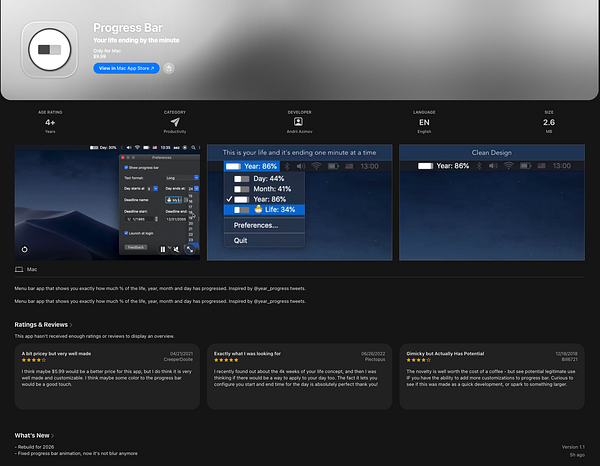
Task: Click the 'A bit pricey but very well made' review title
Action: click(56, 354)
